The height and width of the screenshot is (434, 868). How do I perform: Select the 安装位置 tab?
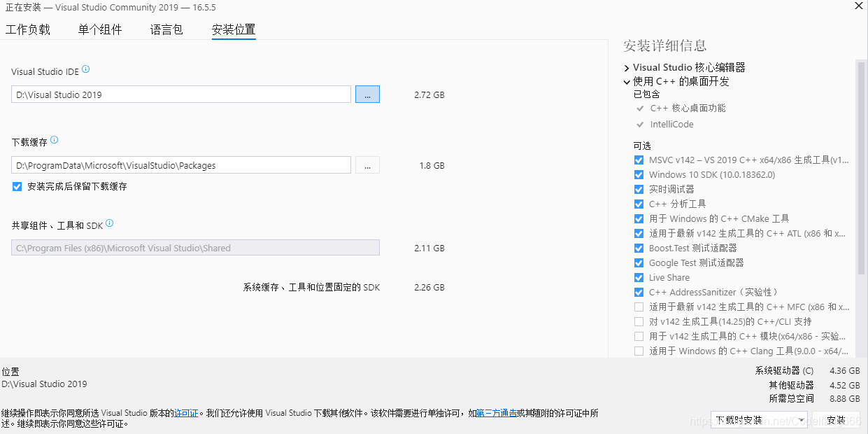tap(234, 30)
